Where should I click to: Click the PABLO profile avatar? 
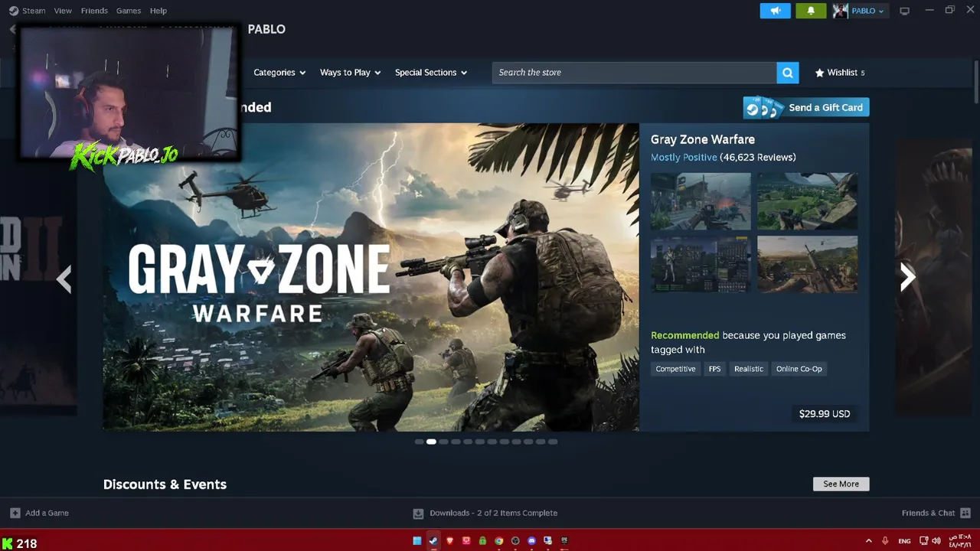pos(841,11)
